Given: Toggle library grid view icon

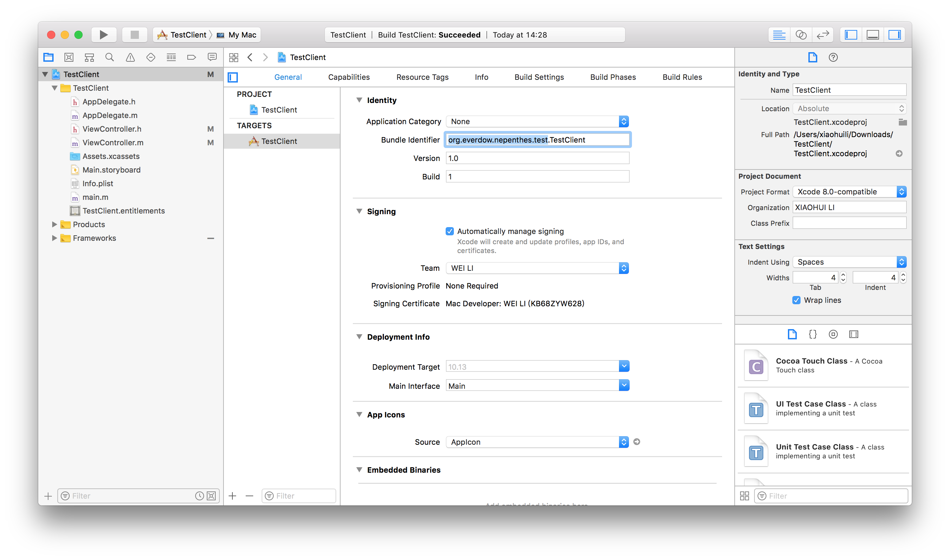Looking at the screenshot, I should 745,496.
